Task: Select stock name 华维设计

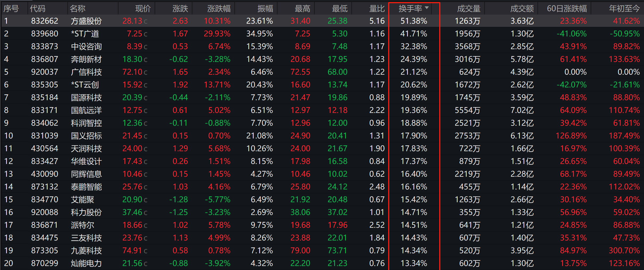Action: [x=86, y=161]
